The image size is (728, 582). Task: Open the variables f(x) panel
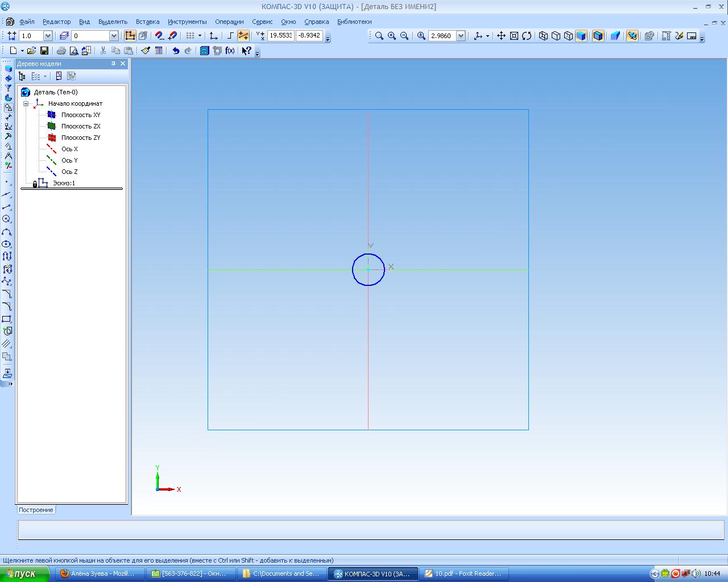tap(230, 51)
